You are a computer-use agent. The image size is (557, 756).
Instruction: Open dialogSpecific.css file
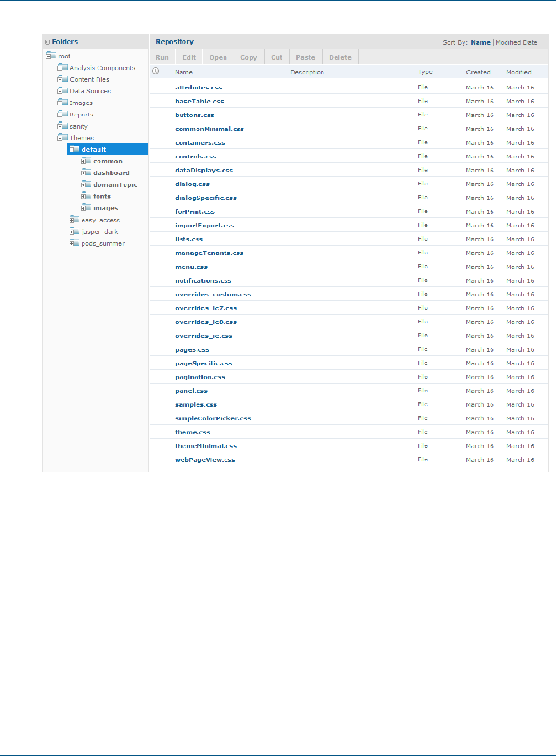click(206, 198)
